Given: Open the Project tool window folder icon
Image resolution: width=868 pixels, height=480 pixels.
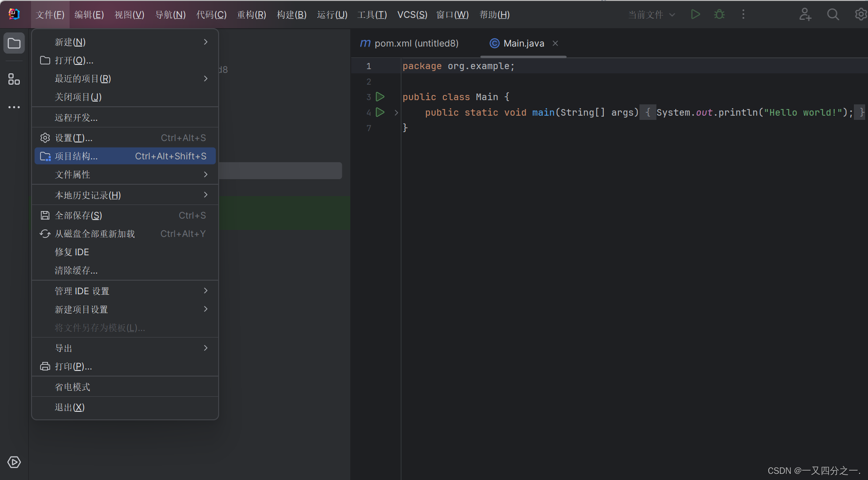Looking at the screenshot, I should click(x=14, y=43).
